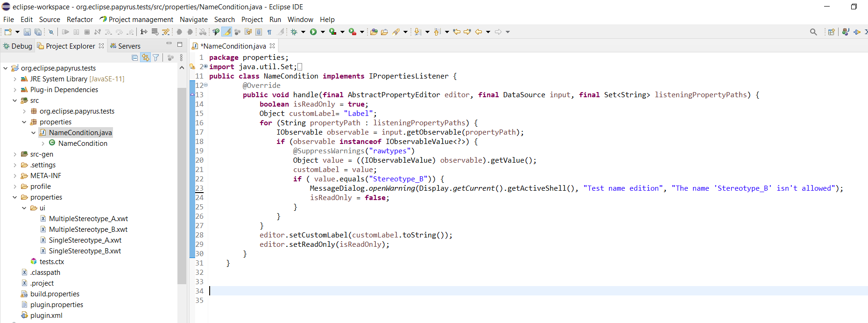
Task: Click the Step Into icon
Action: coord(108,32)
